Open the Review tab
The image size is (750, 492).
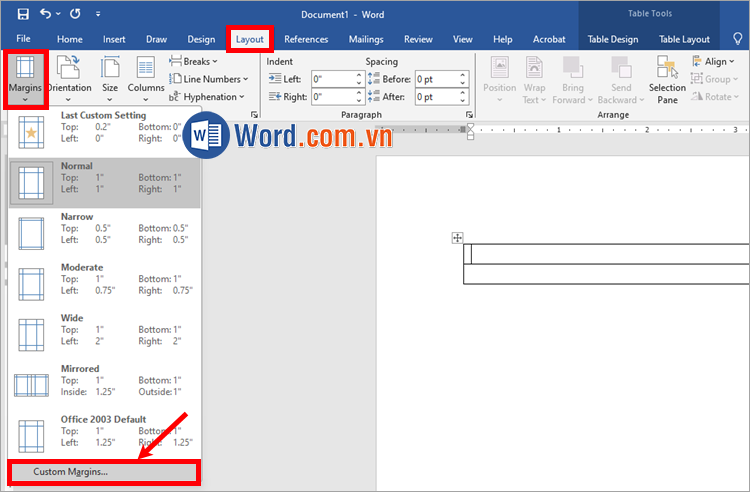pyautogui.click(x=418, y=39)
